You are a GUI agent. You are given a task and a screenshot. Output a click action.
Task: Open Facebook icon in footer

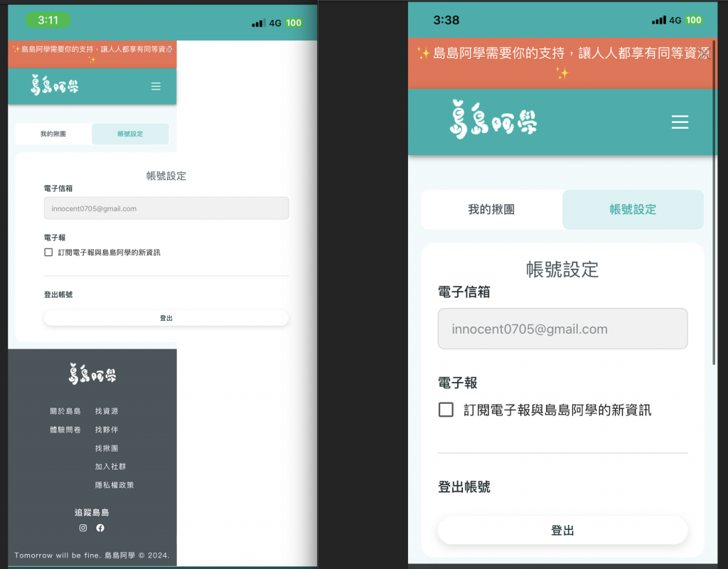(100, 528)
